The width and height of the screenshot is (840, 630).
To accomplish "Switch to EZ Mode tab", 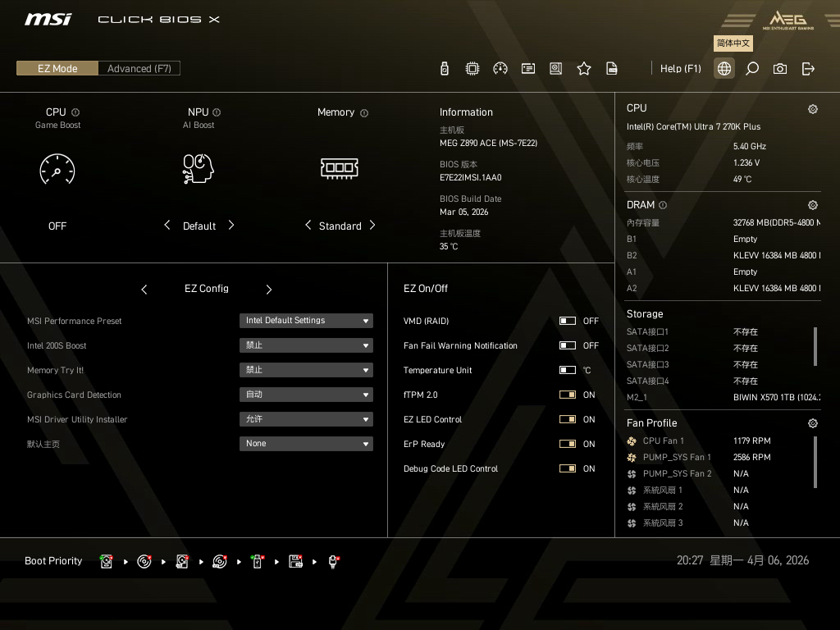I will [57, 69].
